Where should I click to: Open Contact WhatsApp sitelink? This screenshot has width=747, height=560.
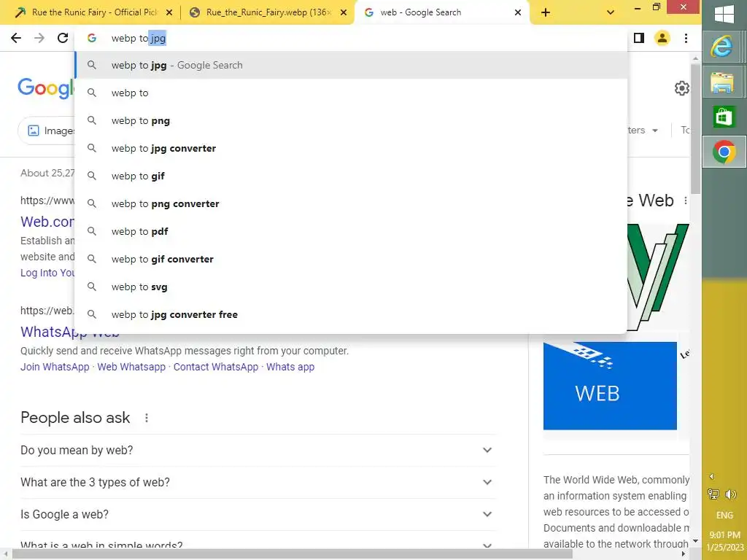(216, 367)
